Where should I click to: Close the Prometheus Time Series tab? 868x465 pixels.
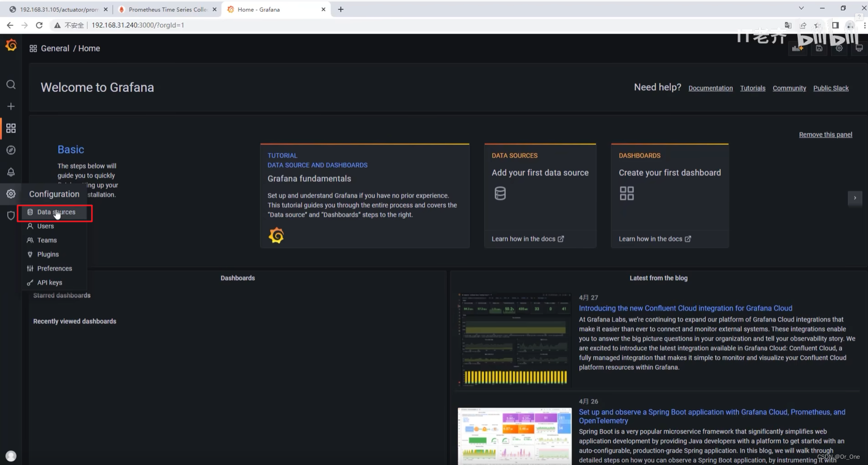point(215,9)
